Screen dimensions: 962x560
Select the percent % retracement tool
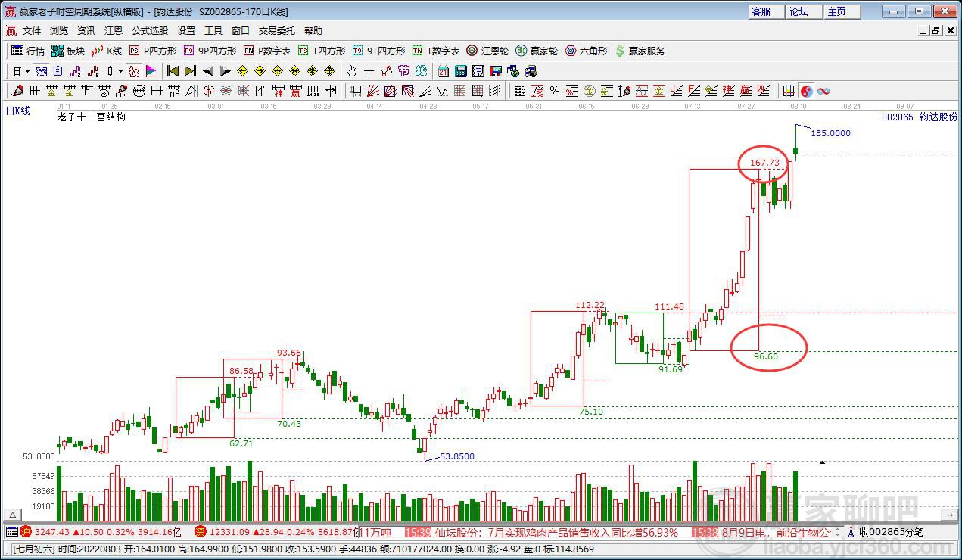(555, 92)
